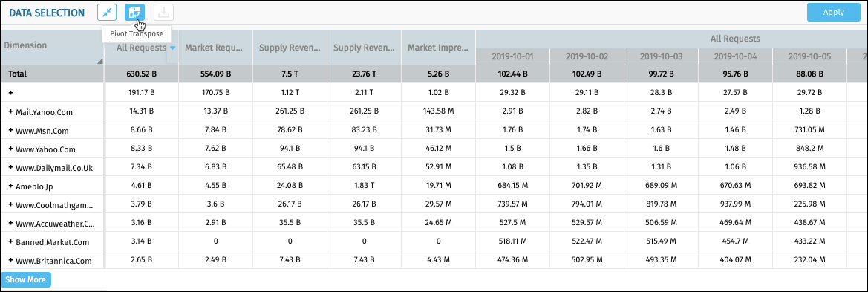Expand the Www.Britannica.Com row
Image resolution: width=868 pixels, height=292 pixels.
pos(10,261)
